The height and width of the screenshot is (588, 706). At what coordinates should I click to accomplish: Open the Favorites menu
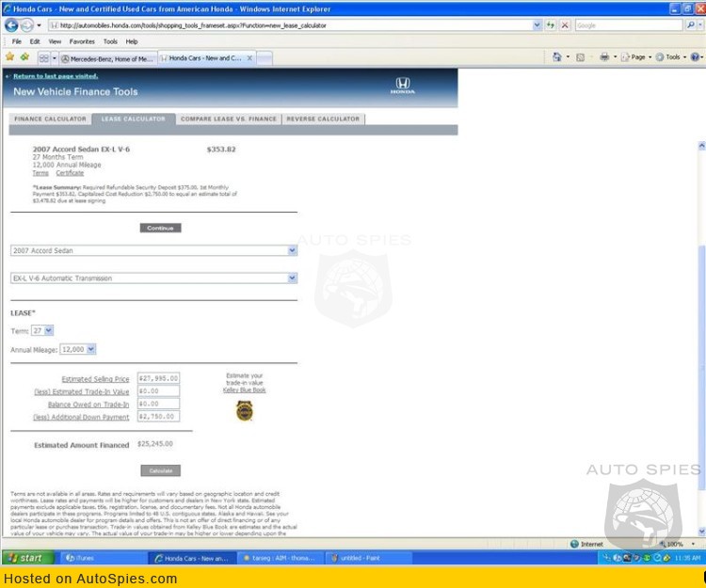coord(82,41)
